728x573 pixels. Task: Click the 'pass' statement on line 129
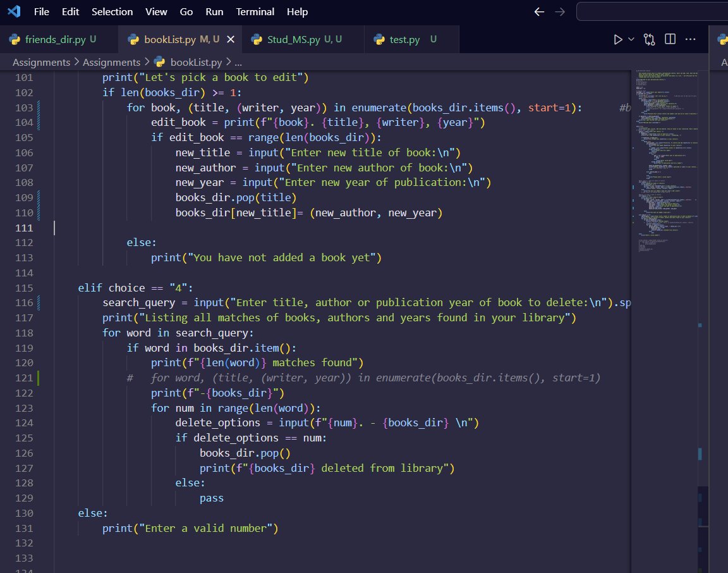pyautogui.click(x=212, y=498)
